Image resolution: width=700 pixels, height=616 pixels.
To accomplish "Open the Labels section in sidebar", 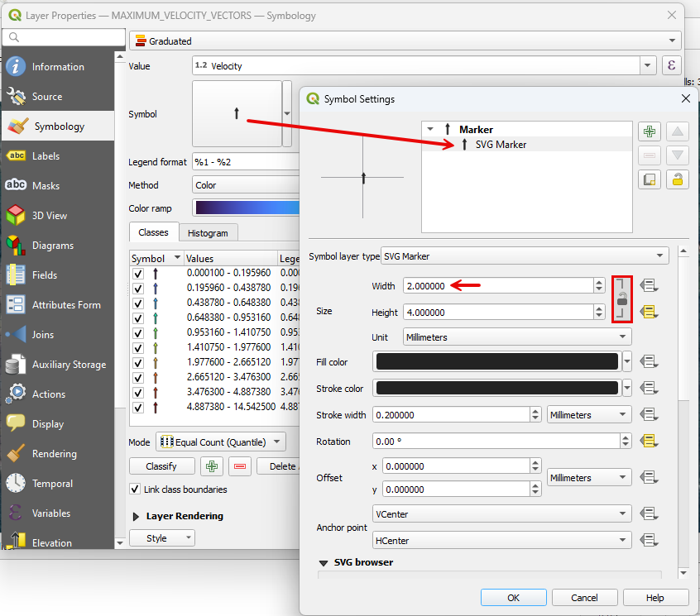I will (x=46, y=156).
